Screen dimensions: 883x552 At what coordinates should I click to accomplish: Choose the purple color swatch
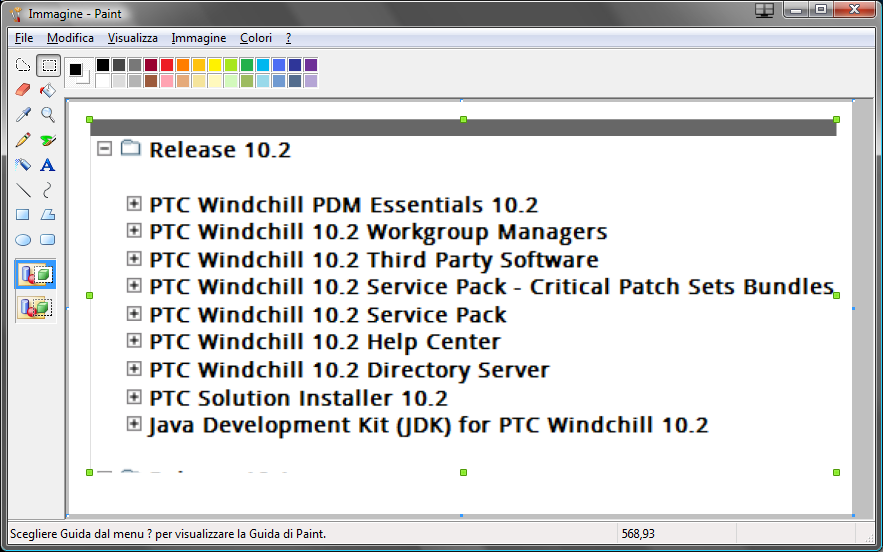pos(311,65)
